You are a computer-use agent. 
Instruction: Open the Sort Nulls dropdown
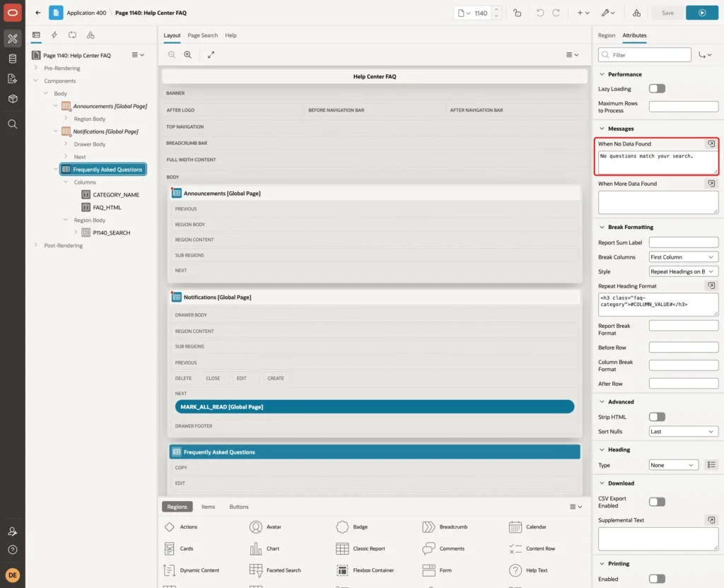[684, 432]
